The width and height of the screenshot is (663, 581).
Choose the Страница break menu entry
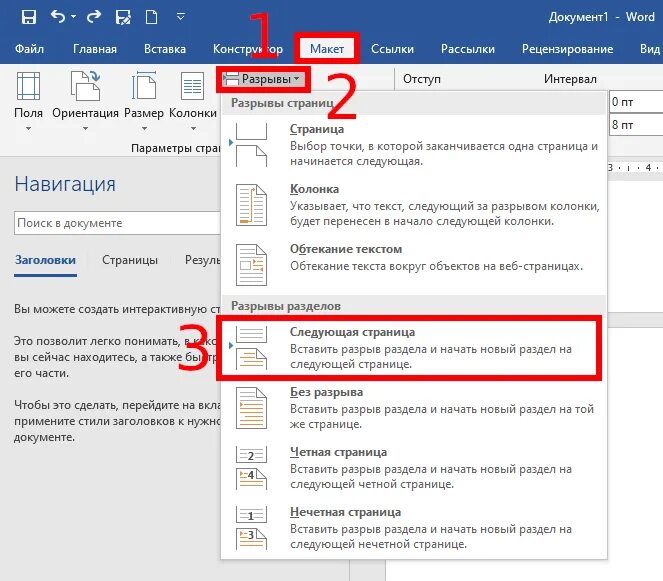point(414,145)
